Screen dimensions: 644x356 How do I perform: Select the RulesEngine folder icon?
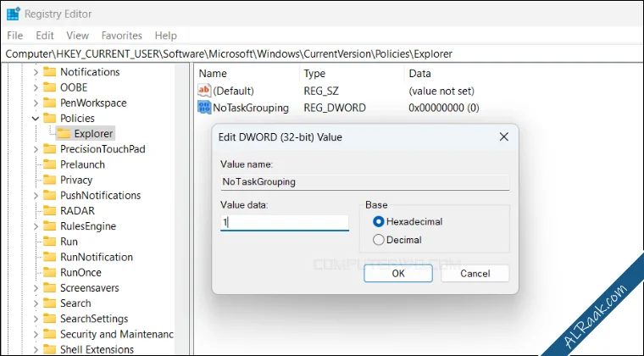(x=50, y=225)
